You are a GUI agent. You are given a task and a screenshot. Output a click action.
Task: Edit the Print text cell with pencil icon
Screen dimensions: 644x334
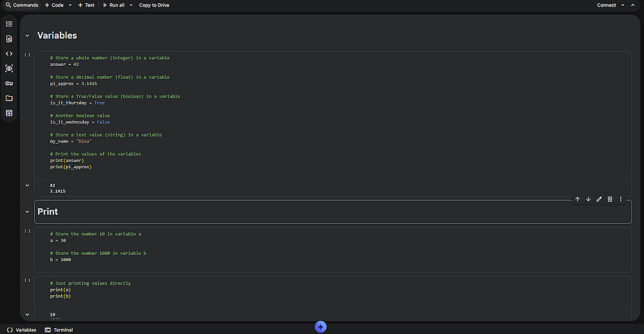tap(599, 199)
